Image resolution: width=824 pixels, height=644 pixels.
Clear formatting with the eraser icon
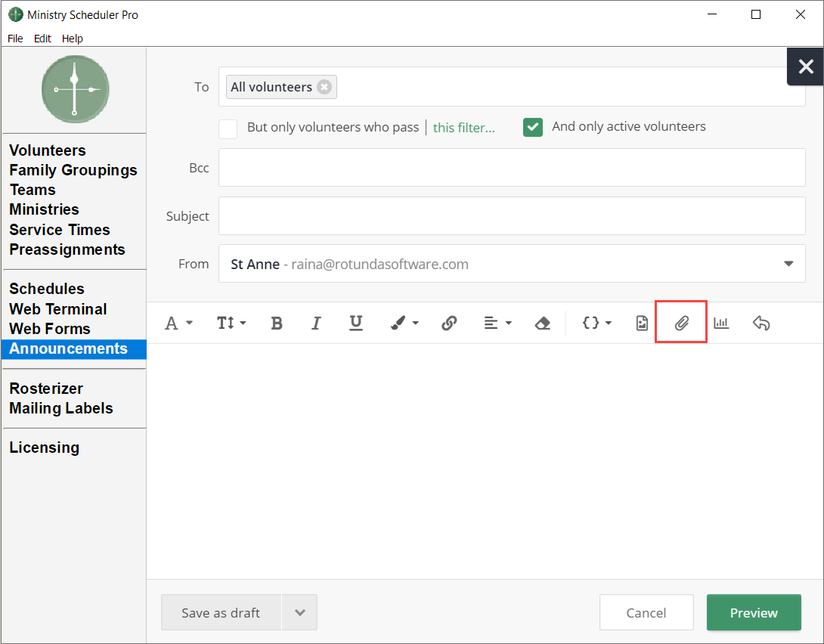point(543,323)
